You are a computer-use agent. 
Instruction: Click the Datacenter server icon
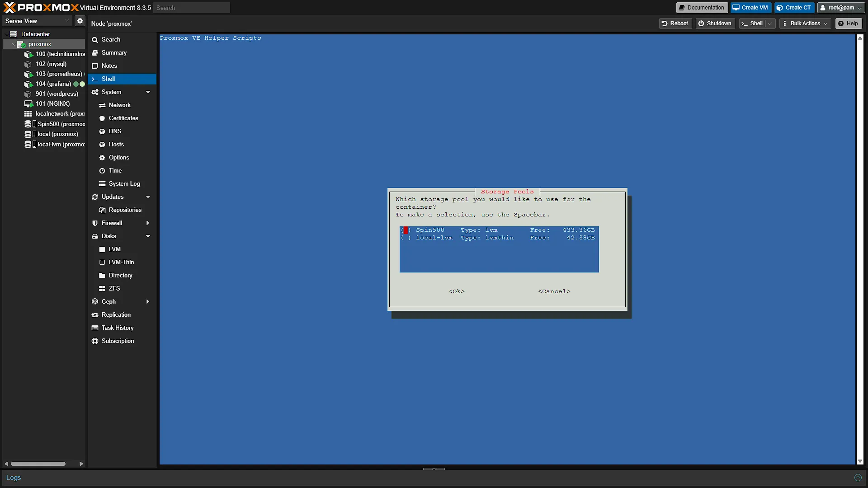click(x=14, y=34)
